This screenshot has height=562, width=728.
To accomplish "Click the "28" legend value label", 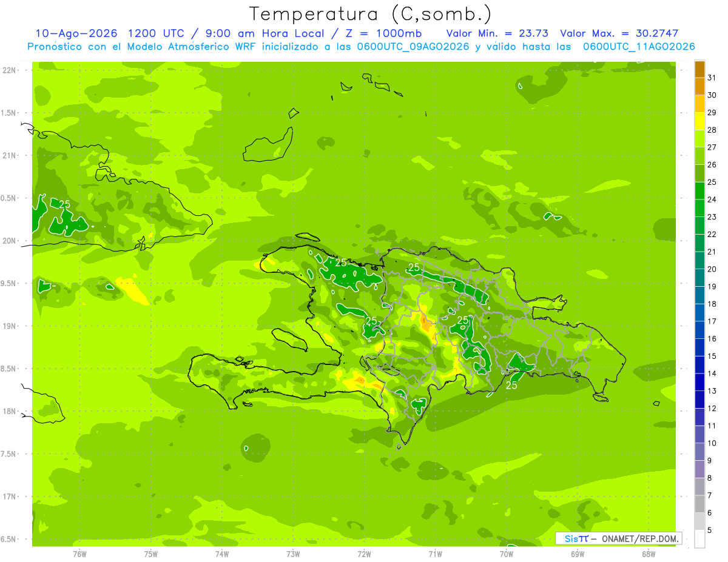I will click(712, 130).
